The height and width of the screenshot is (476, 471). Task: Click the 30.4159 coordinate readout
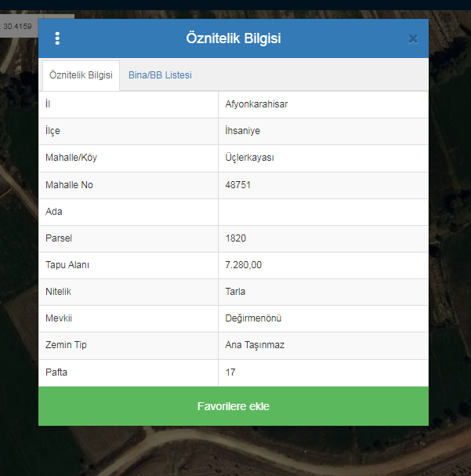coord(17,27)
